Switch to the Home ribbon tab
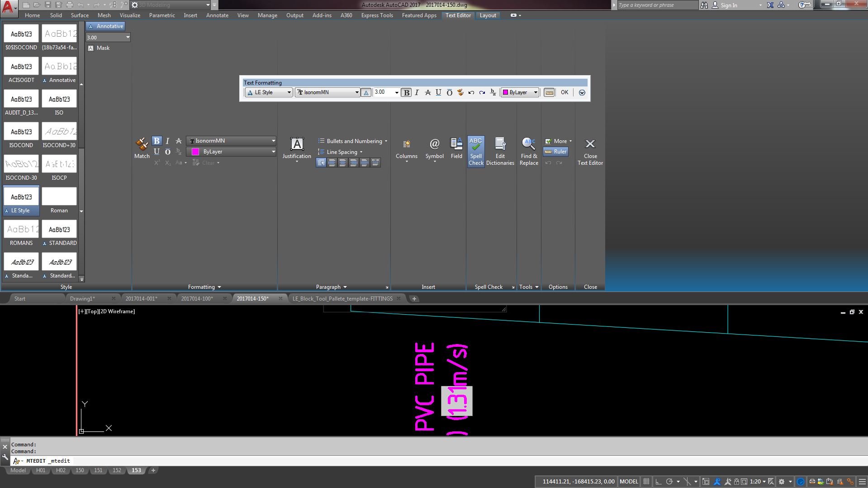This screenshot has height=488, width=868. coord(32,15)
